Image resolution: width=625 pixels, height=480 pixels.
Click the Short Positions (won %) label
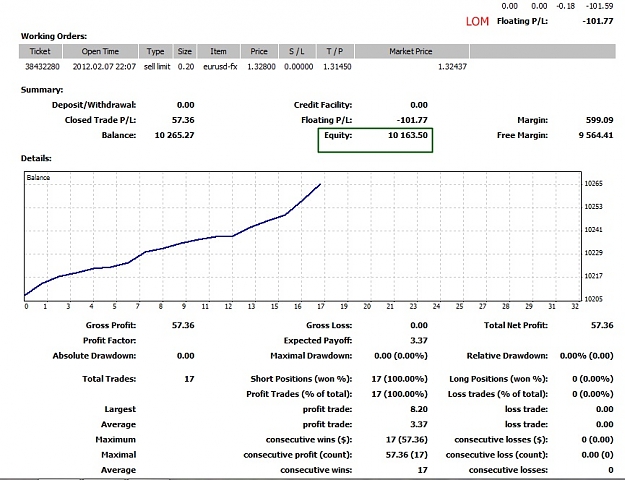tap(301, 379)
